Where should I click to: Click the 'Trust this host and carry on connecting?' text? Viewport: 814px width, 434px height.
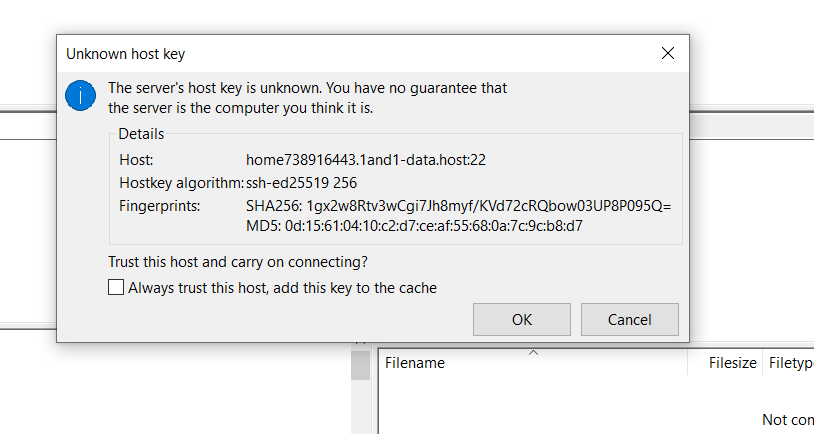238,262
